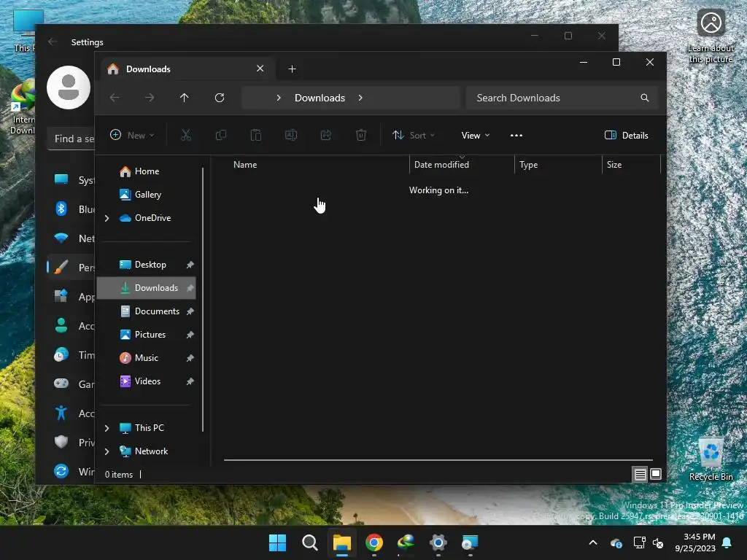747x560 pixels.
Task: Click the Cut scissors icon in toolbar
Action: (186, 135)
